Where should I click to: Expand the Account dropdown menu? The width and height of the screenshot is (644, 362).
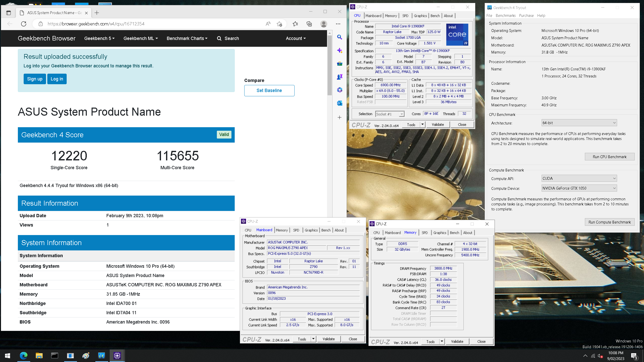296,38
